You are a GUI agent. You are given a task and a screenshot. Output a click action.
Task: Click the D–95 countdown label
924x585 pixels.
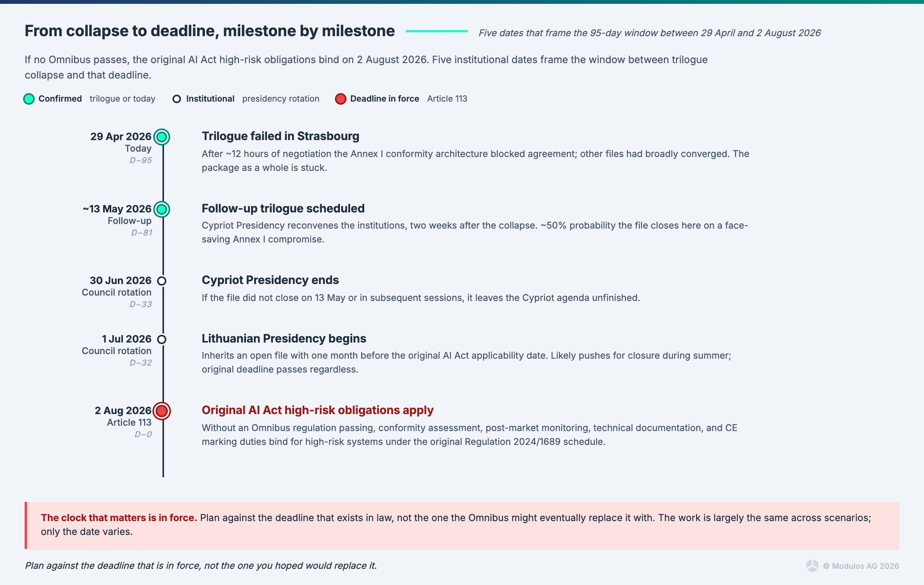click(x=141, y=160)
